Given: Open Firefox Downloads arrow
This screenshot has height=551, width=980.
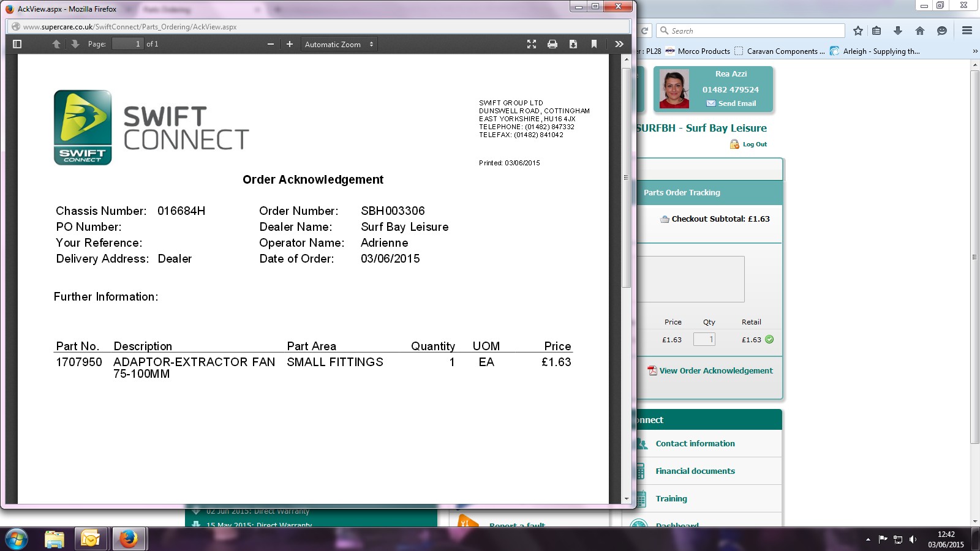Looking at the screenshot, I should click(898, 31).
